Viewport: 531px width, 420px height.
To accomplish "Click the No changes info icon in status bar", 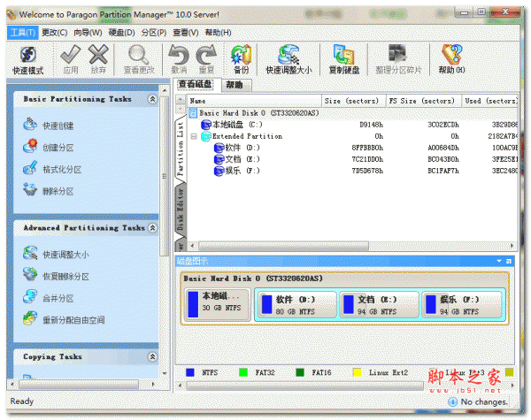I will click(453, 401).
